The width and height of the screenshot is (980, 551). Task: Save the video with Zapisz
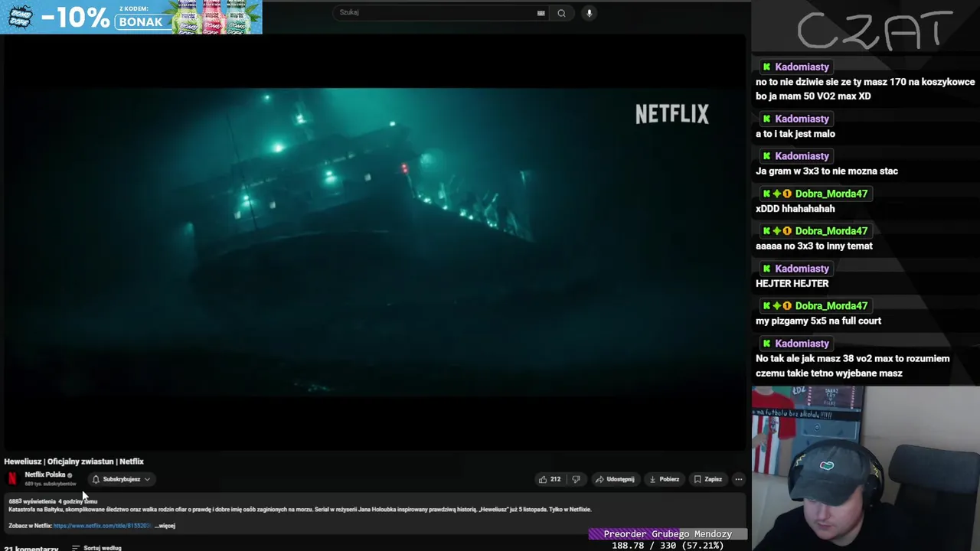[x=708, y=479]
